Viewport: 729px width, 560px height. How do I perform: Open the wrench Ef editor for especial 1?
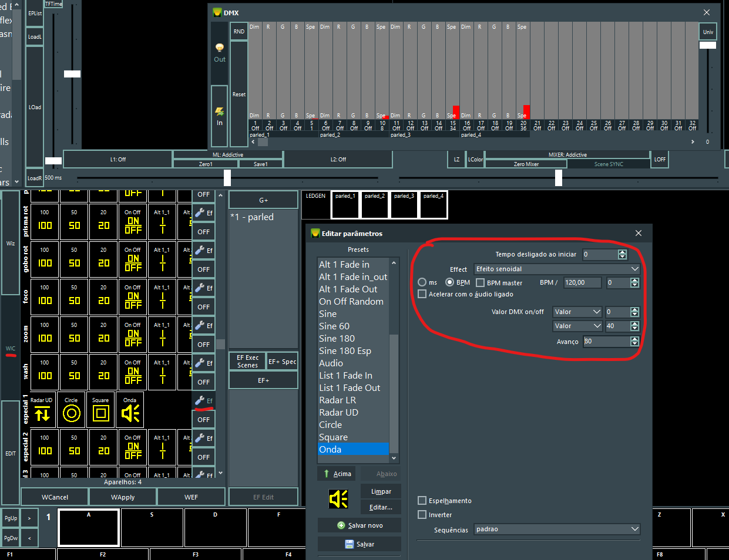(x=203, y=400)
